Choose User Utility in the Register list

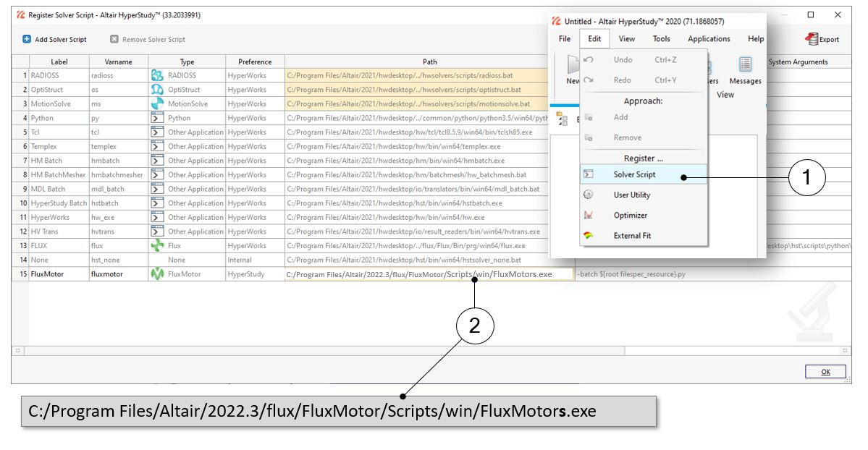pyautogui.click(x=631, y=195)
